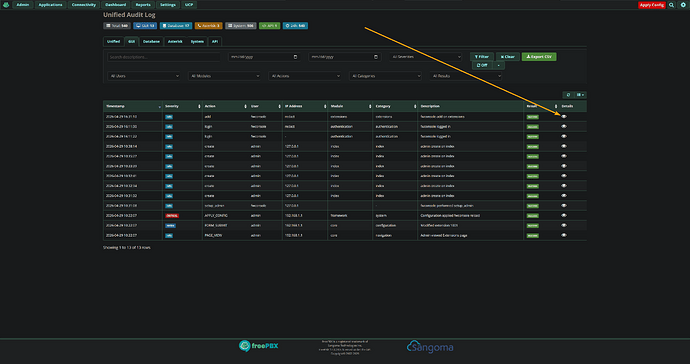
Task: Switch to the Asterisk tab
Action: click(x=175, y=41)
